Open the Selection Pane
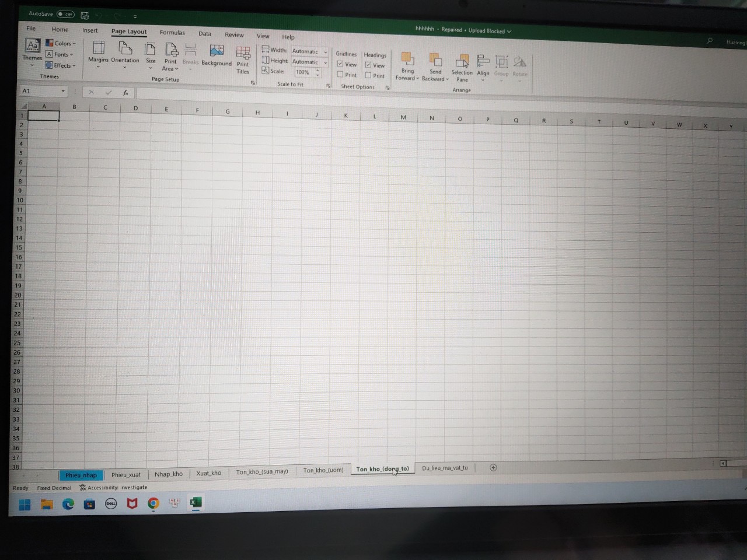This screenshot has width=747, height=560. (x=462, y=68)
